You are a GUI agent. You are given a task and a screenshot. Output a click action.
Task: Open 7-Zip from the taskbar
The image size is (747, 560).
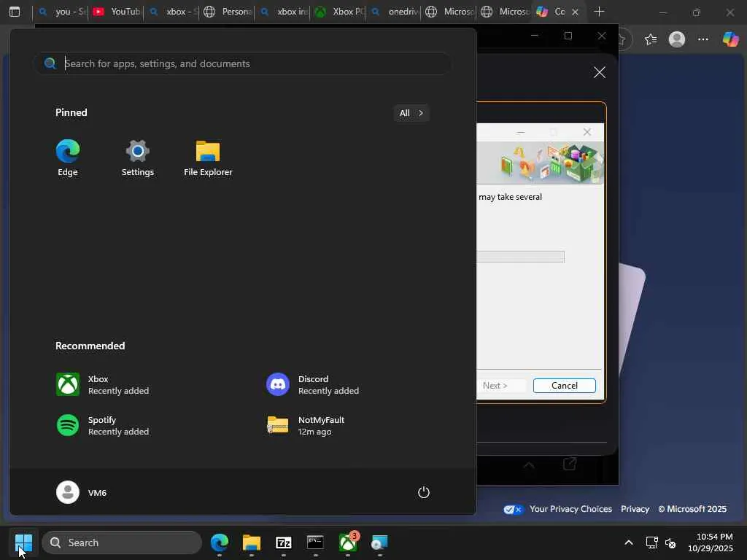pos(284,542)
